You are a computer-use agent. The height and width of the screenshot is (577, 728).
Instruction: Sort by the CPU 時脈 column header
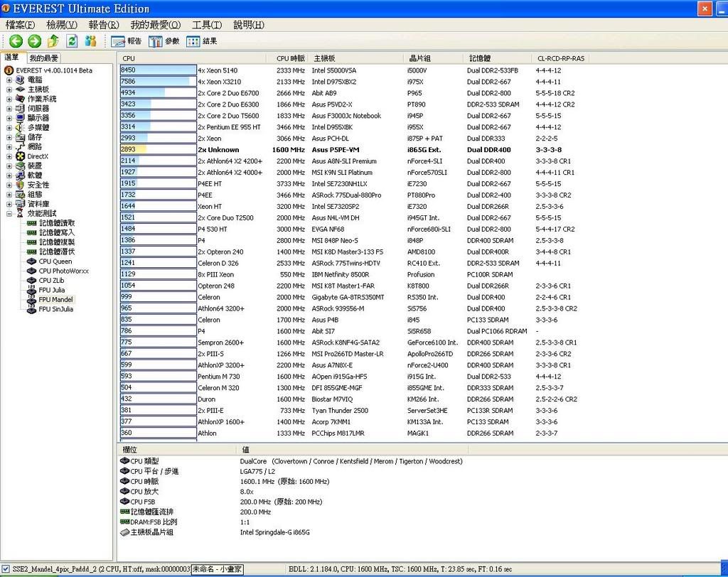point(288,58)
